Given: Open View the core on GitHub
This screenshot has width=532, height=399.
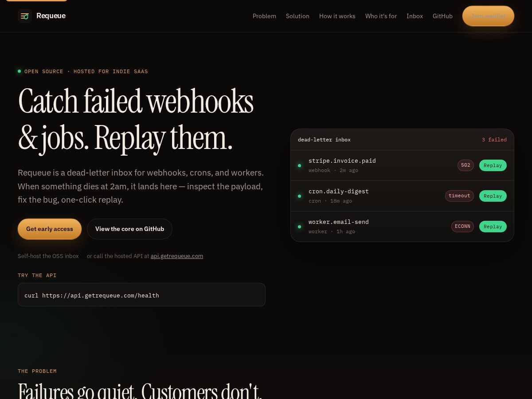Looking at the screenshot, I should pos(129,229).
